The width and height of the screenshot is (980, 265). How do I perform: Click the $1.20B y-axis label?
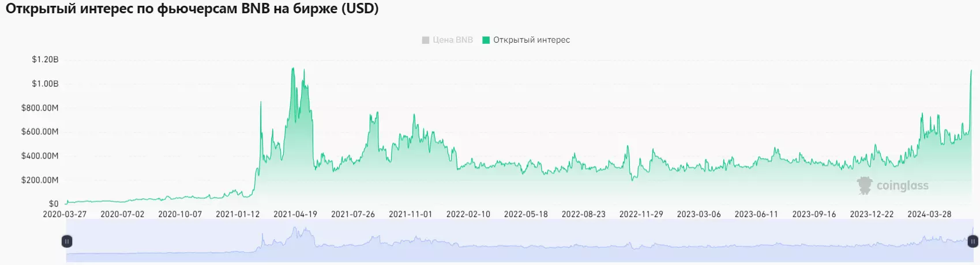tap(45, 59)
